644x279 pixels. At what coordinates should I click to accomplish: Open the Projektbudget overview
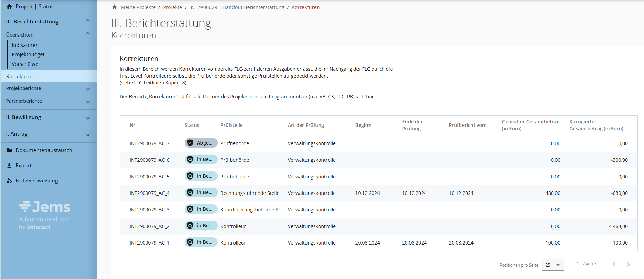click(x=28, y=54)
